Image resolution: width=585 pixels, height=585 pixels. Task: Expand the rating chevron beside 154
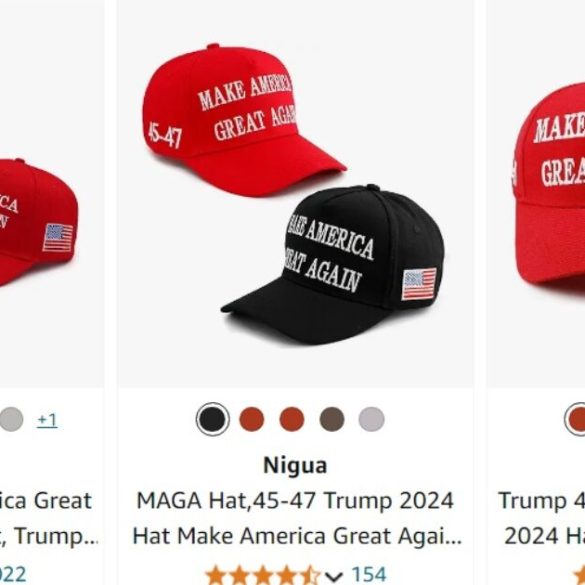(334, 577)
